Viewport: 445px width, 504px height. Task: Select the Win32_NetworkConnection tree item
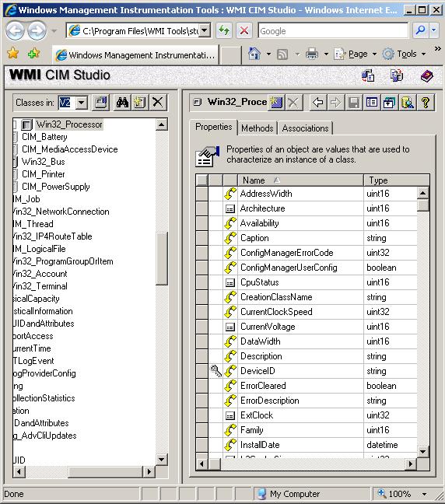point(61,212)
